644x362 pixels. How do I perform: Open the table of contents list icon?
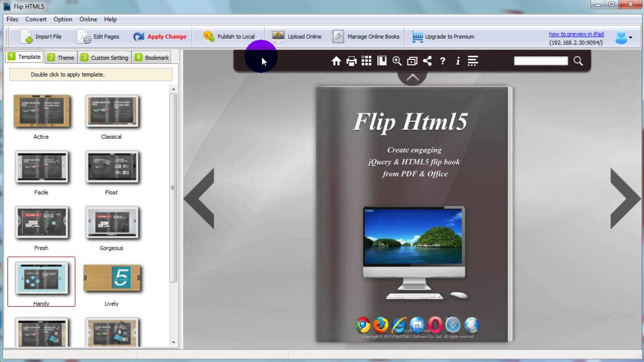(472, 61)
